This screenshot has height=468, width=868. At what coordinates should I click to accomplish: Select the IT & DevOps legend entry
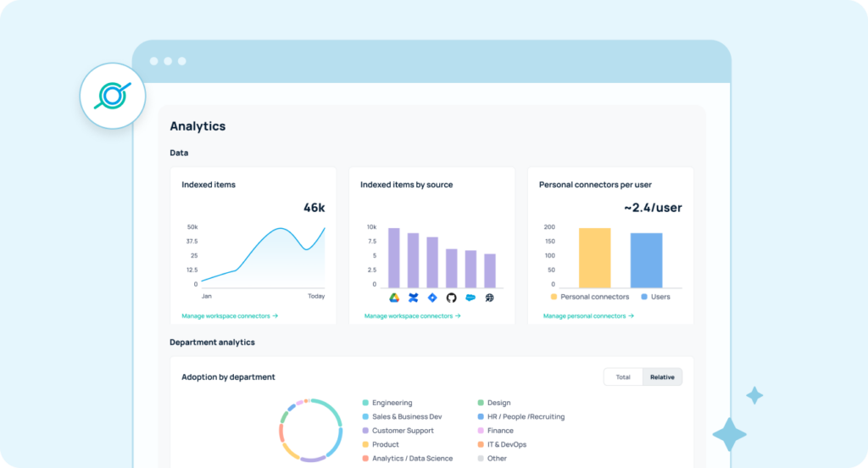point(506,444)
